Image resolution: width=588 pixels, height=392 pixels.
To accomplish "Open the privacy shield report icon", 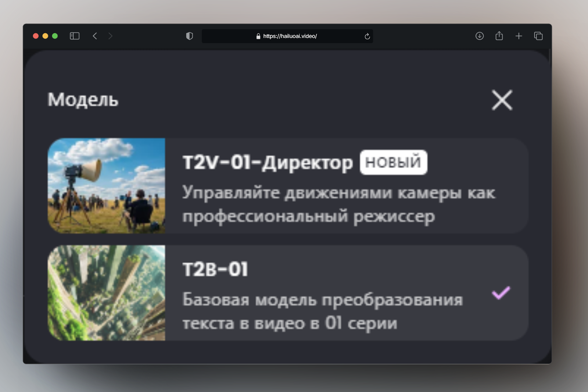I will point(189,36).
